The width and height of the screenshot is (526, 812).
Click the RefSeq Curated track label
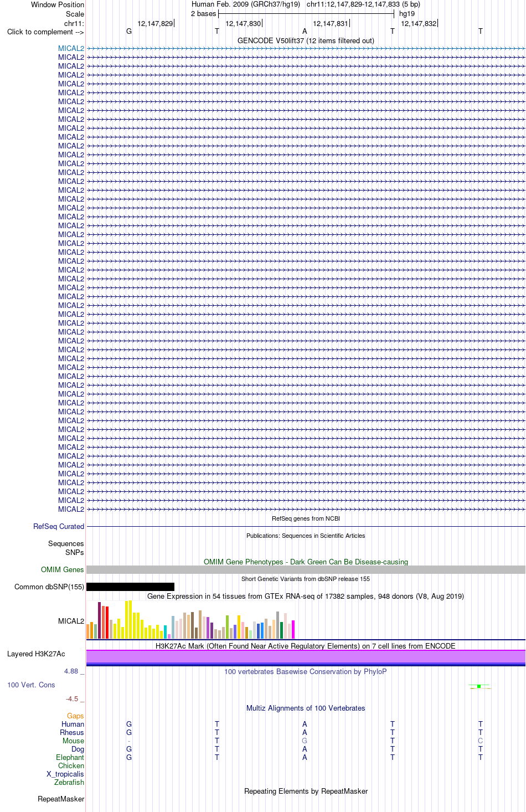59,526
